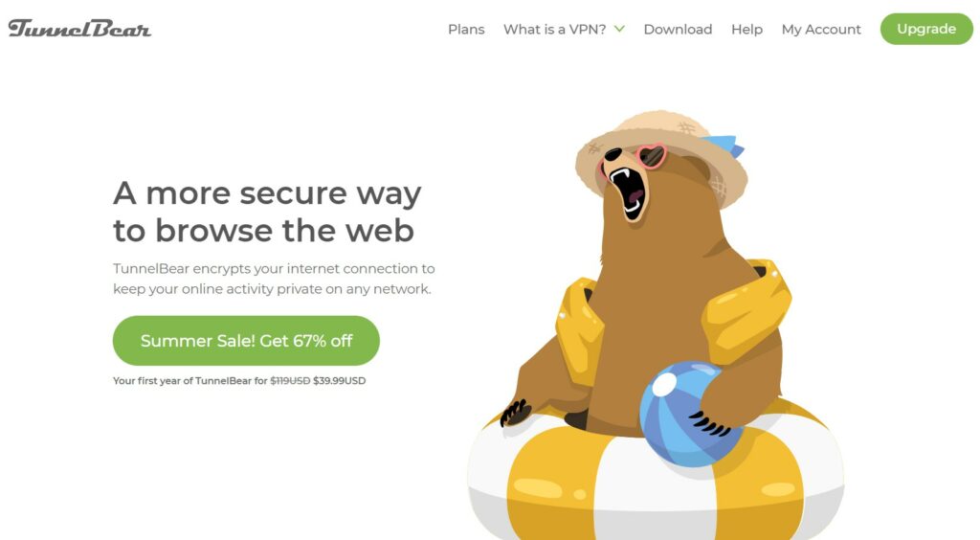Click the crossed-out $119USD price
980x540 pixels.
(x=290, y=381)
